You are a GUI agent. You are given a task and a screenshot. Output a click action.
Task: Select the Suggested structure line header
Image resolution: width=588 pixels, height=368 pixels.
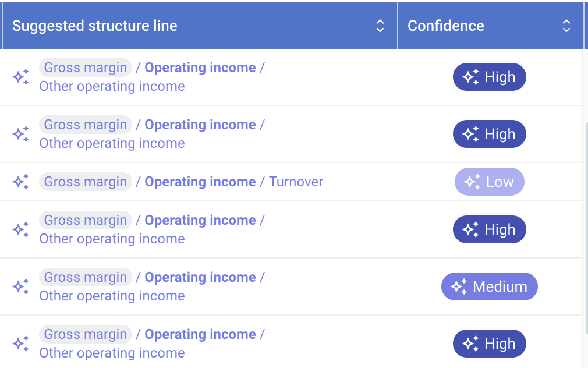(x=95, y=26)
